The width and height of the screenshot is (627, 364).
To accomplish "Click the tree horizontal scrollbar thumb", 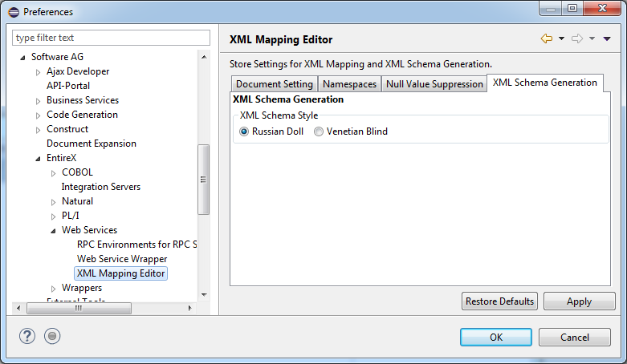I will [x=79, y=308].
